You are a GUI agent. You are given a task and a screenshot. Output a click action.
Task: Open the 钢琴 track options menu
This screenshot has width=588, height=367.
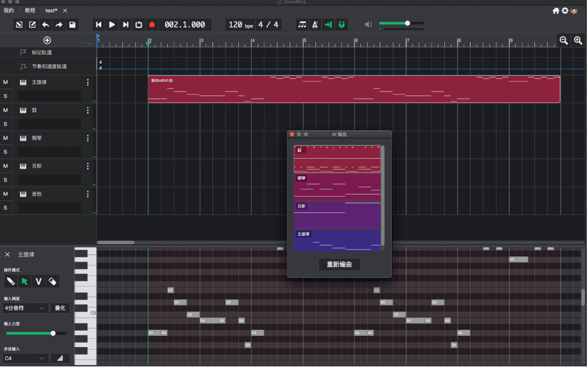coord(88,138)
